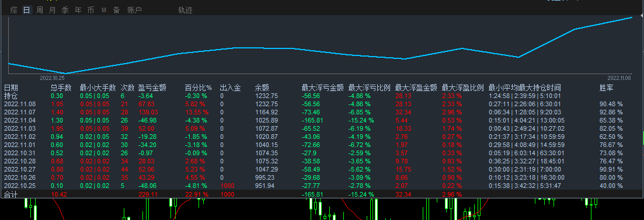This screenshot has height=220, width=644.
Task: Click the 百分比% column header
Action: pos(199,88)
